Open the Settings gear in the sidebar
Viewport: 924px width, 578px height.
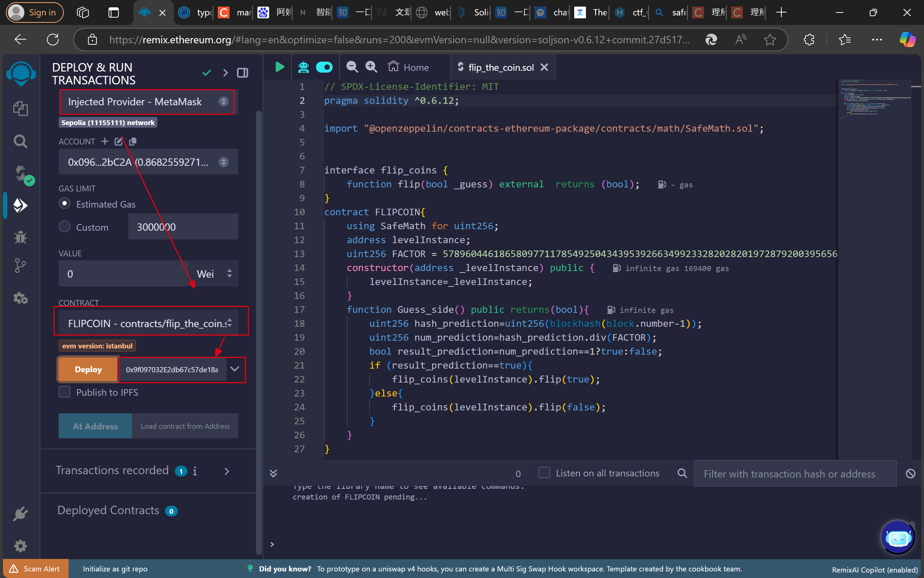[21, 546]
